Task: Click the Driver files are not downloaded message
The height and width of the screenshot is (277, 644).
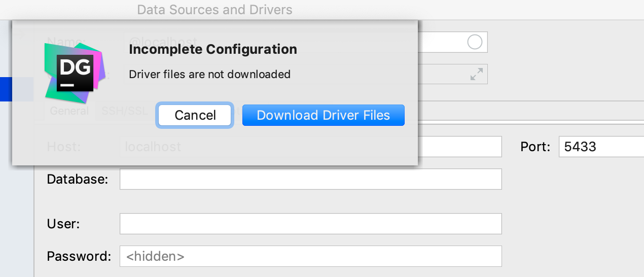Action: 209,74
